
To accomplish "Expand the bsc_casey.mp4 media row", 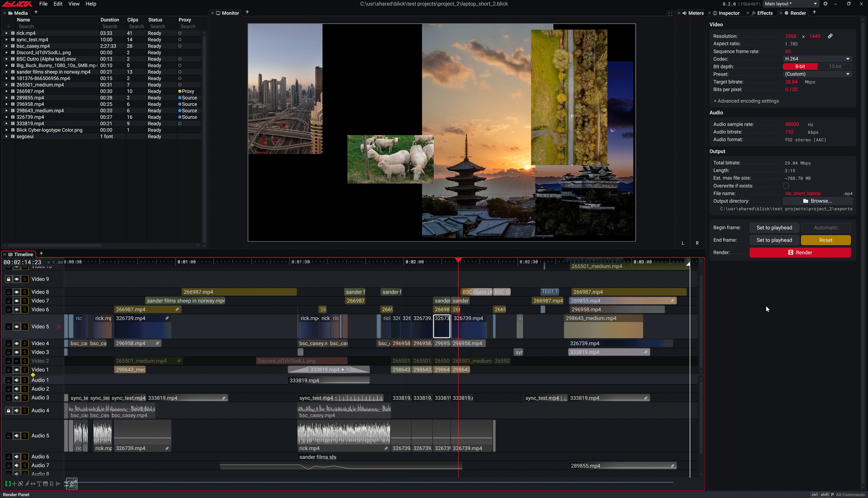I will coord(6,46).
